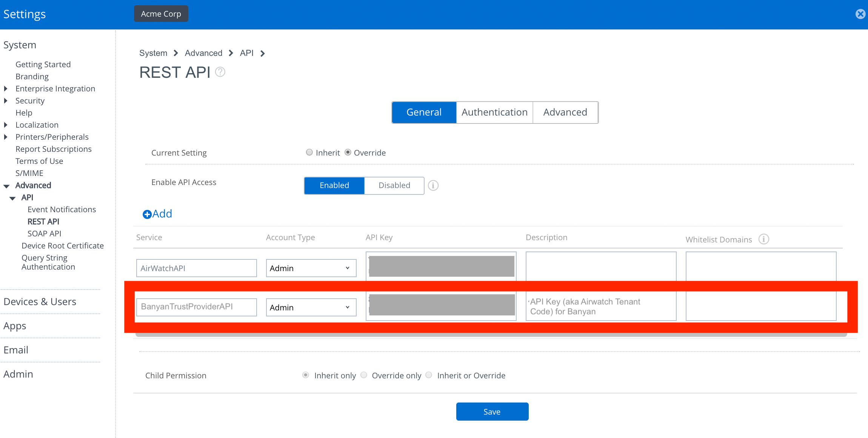Click the Whitelist Domains info icon
Screen dimensions: 868x438
(763, 239)
